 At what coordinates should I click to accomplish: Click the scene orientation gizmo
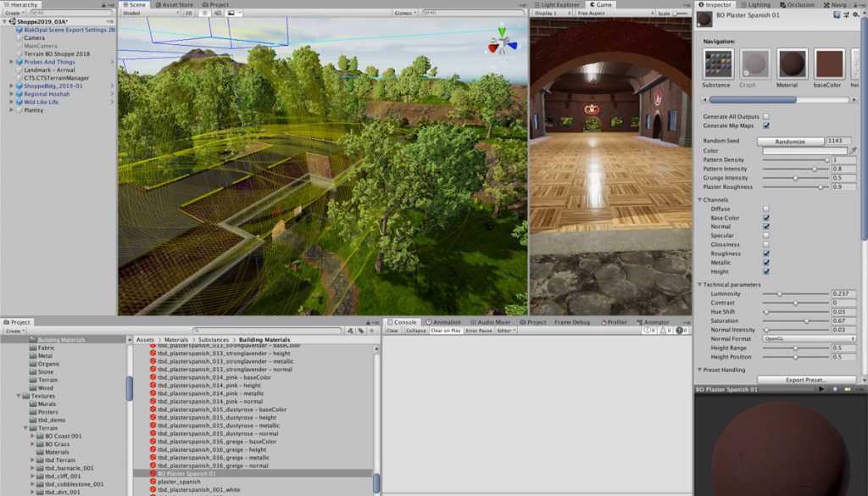(502, 42)
